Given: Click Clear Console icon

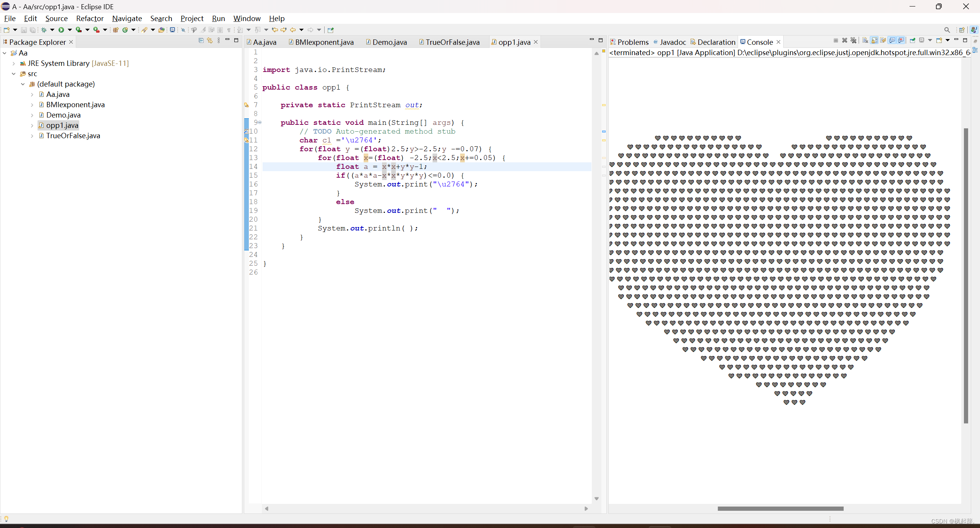Looking at the screenshot, I should click(x=865, y=40).
